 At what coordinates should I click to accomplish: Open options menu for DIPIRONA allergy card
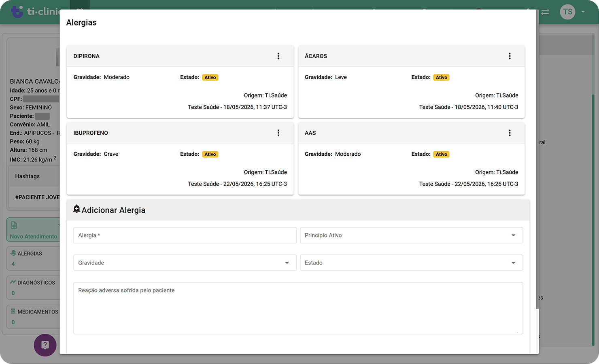click(x=278, y=56)
